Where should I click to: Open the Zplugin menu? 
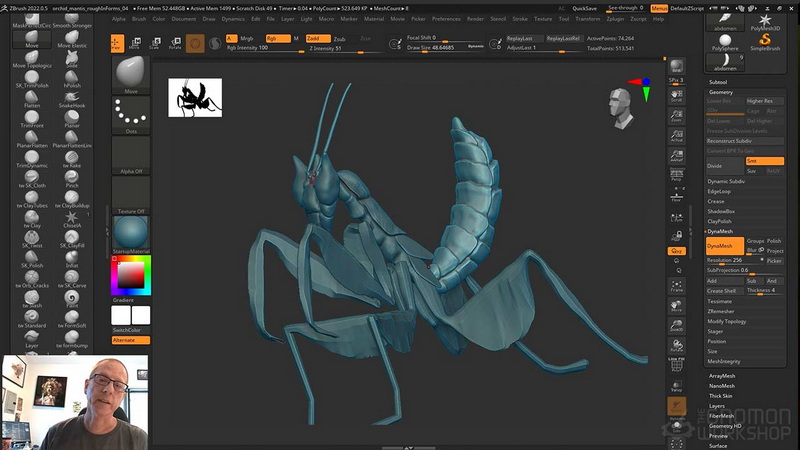[615, 19]
